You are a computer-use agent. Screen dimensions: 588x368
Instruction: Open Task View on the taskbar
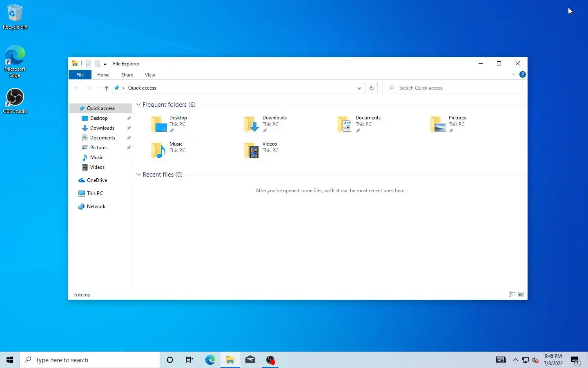point(189,360)
